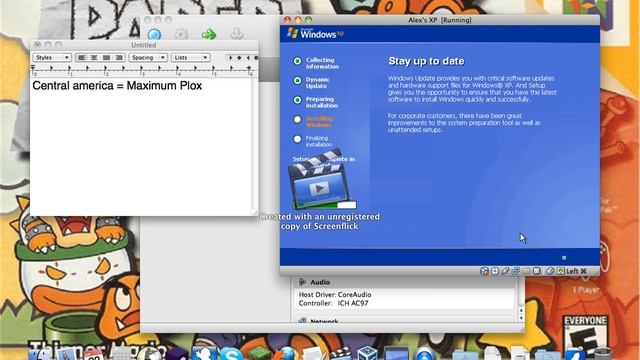Click the shared folders icon in VM status bar

point(526,271)
